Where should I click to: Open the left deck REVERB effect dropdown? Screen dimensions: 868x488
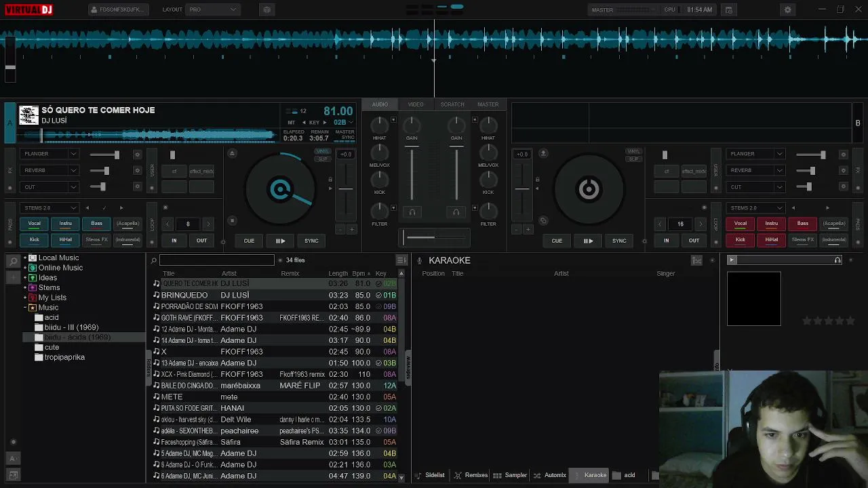[50, 171]
